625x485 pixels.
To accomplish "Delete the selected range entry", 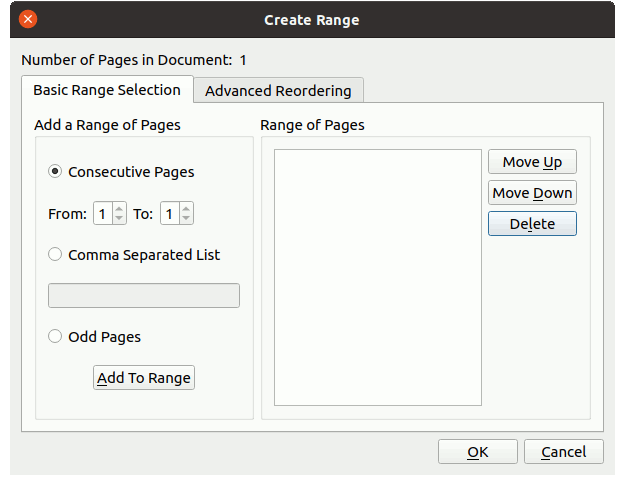I will click(x=532, y=224).
